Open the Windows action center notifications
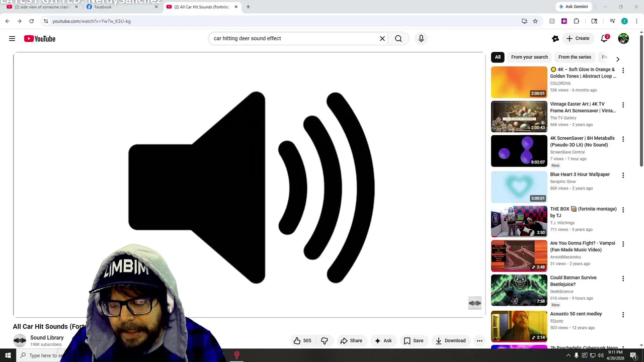This screenshot has width=644, height=362. pyautogui.click(x=633, y=355)
